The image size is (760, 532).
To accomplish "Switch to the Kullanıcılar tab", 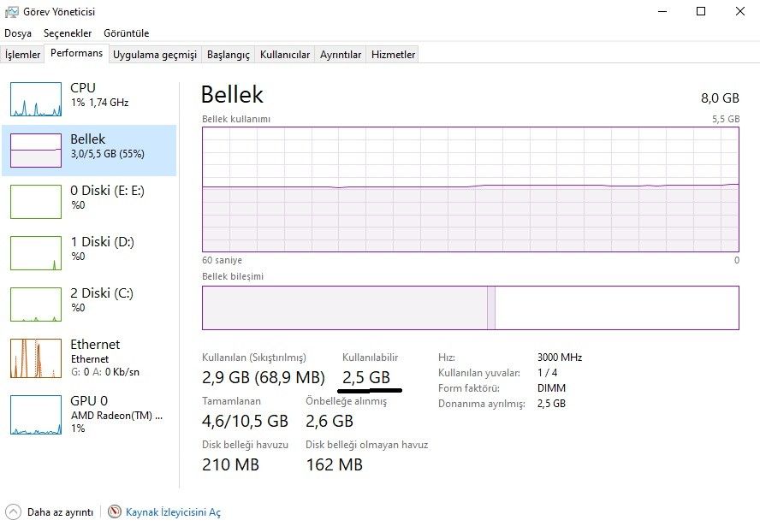I will tap(285, 55).
